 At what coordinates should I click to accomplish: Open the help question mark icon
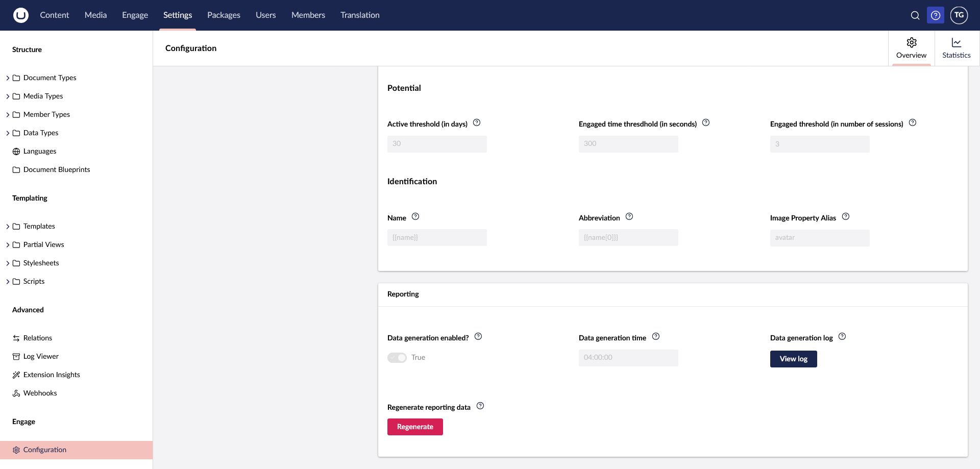pyautogui.click(x=936, y=15)
